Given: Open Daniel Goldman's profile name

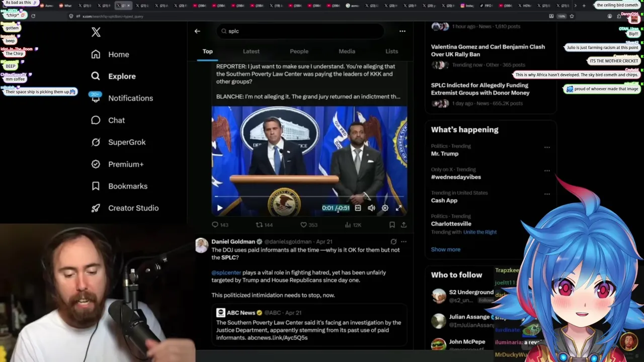Looking at the screenshot, I should (x=233, y=242).
